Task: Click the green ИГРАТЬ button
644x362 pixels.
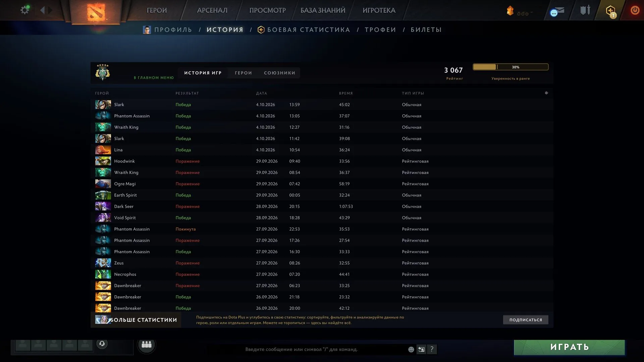Action: tap(569, 347)
